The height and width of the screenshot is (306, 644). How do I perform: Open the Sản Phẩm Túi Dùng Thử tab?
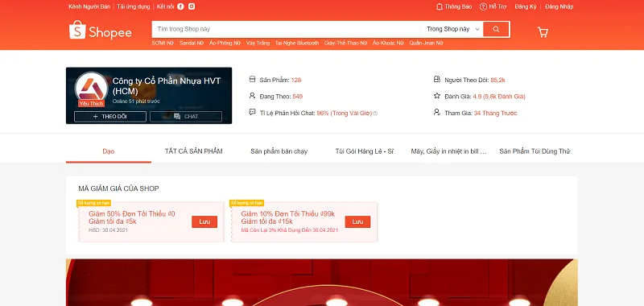coord(535,151)
